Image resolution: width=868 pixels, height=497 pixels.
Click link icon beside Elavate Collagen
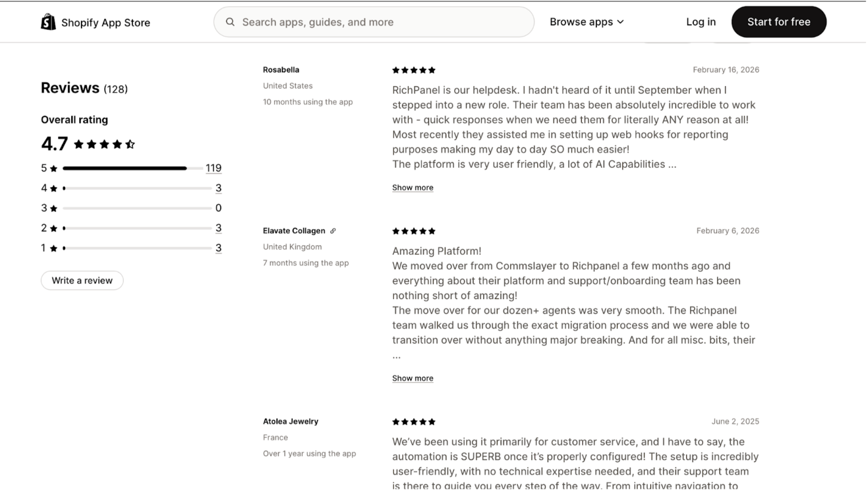[x=333, y=231]
